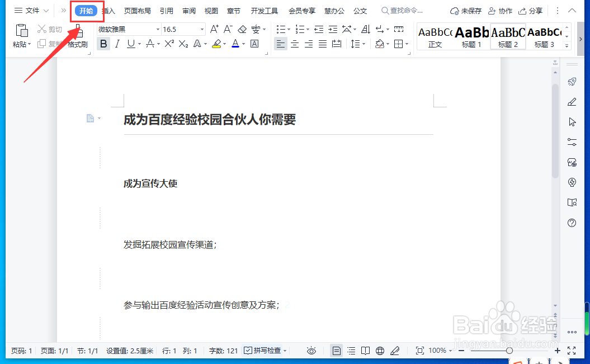This screenshot has width=590, height=364.
Task: Open the settings sliders icon in sidebar
Action: tap(572, 142)
